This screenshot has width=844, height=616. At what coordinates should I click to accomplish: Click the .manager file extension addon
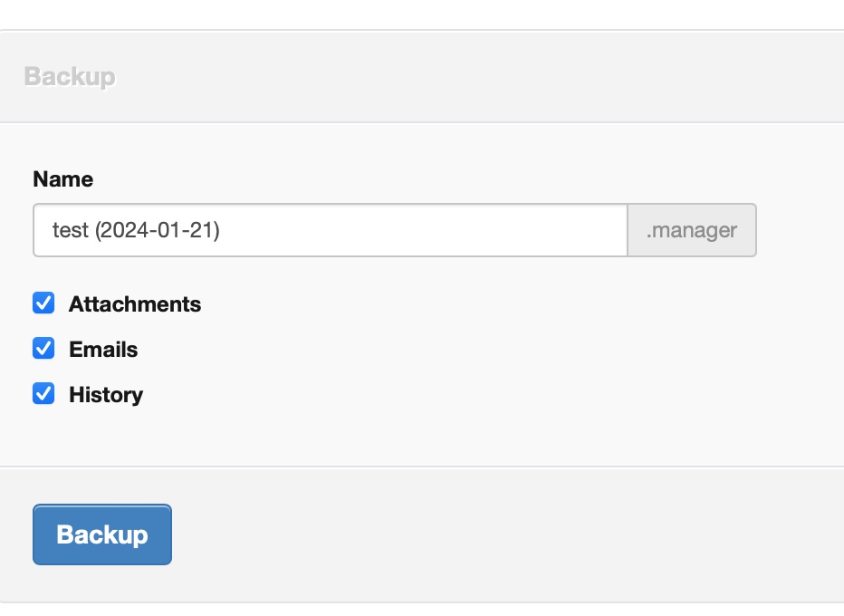(x=692, y=230)
